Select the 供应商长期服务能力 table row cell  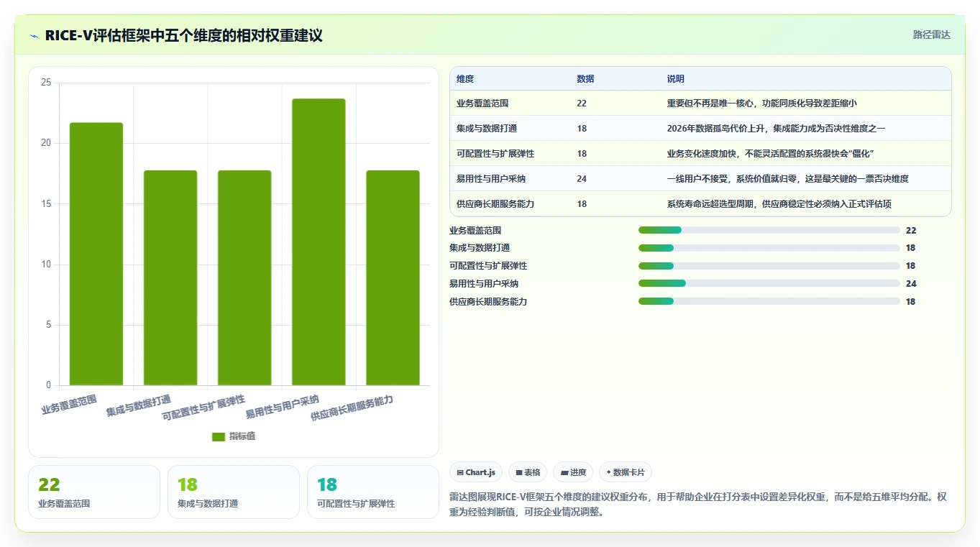point(495,204)
